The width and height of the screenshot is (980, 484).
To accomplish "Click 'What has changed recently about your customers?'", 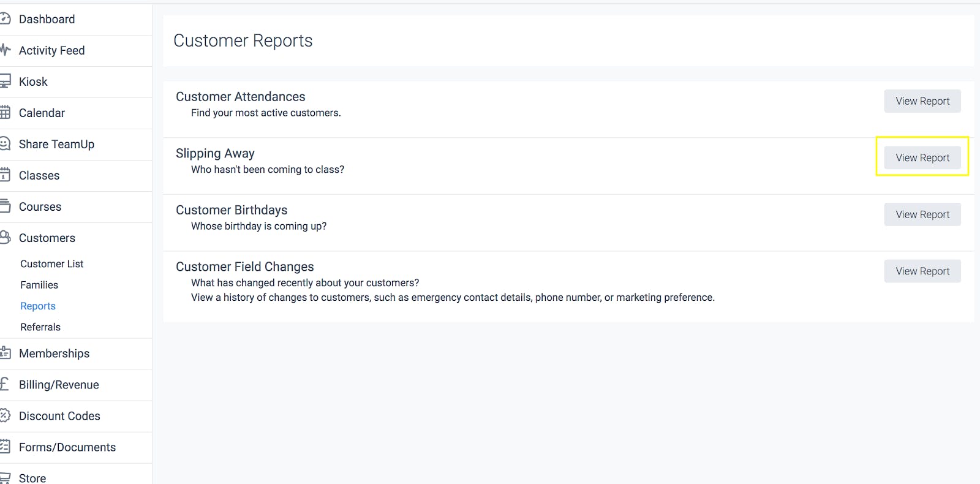I will [x=305, y=283].
